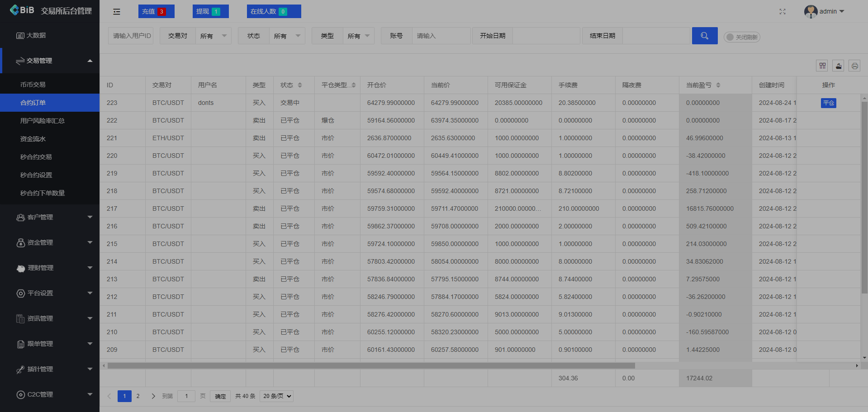868x412 pixels.
Task: Export table data with export icon
Action: (839, 66)
